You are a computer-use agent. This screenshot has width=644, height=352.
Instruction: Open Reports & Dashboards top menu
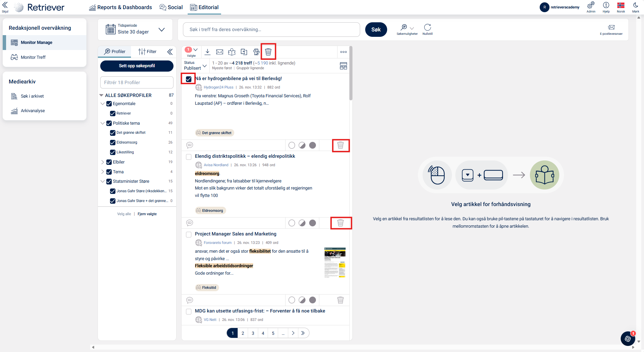pos(120,7)
